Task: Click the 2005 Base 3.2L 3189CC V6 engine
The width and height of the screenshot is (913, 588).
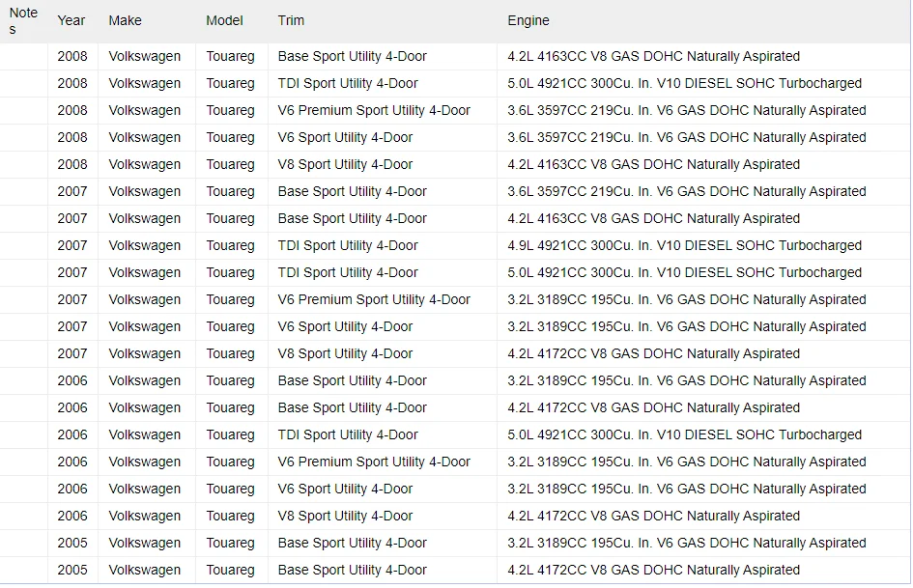Action: coord(687,543)
